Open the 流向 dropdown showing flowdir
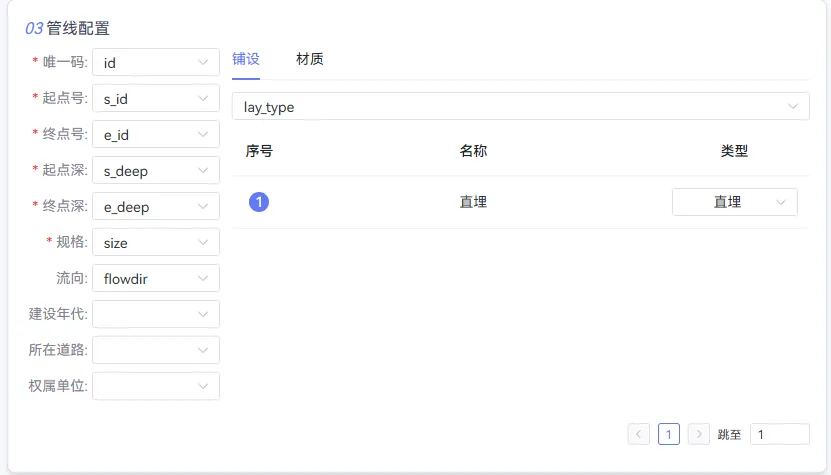Screen dimensions: 831x475 (156, 279)
